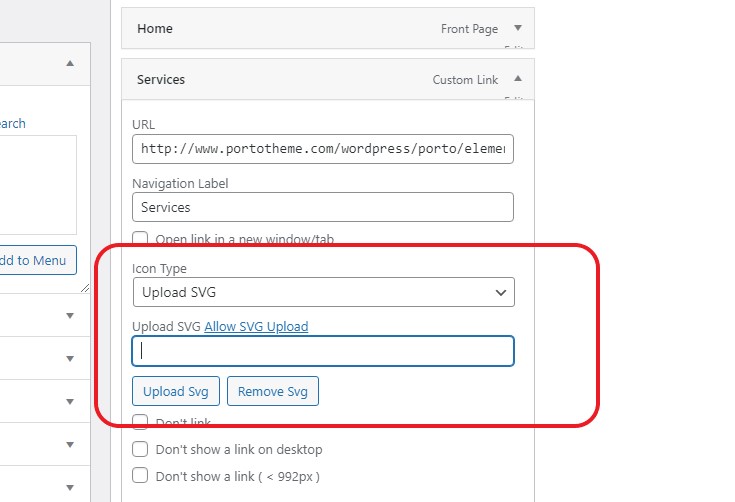Click the Services menu item title bar
Screen dimensions: 735x502
[328, 79]
